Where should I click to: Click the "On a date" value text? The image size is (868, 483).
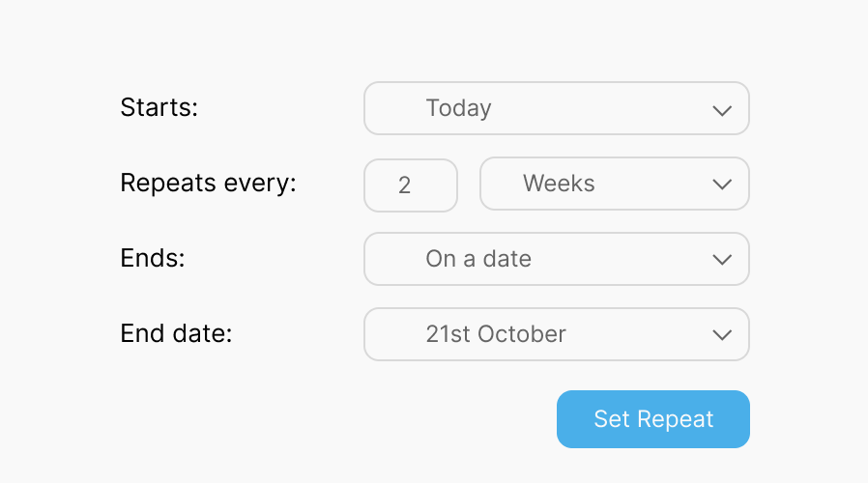(x=478, y=259)
